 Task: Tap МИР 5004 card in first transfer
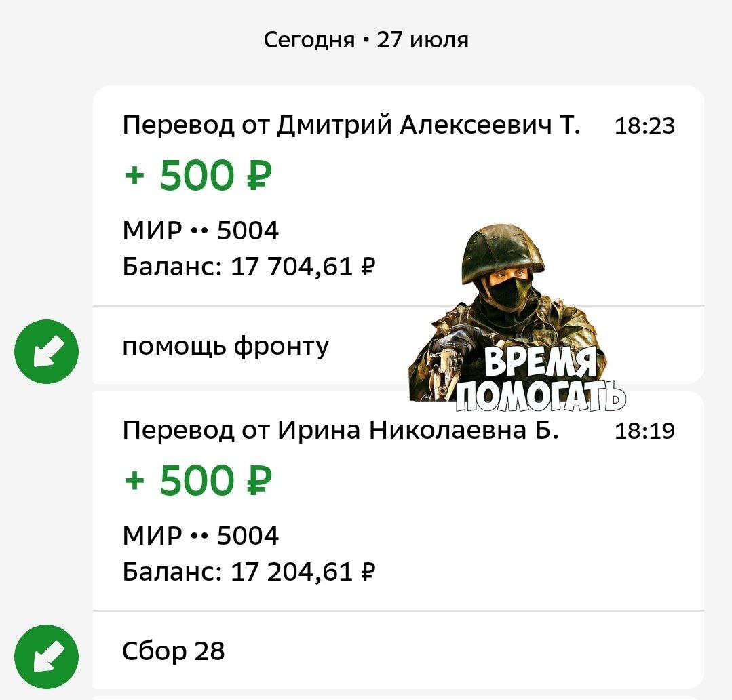pos(201,231)
